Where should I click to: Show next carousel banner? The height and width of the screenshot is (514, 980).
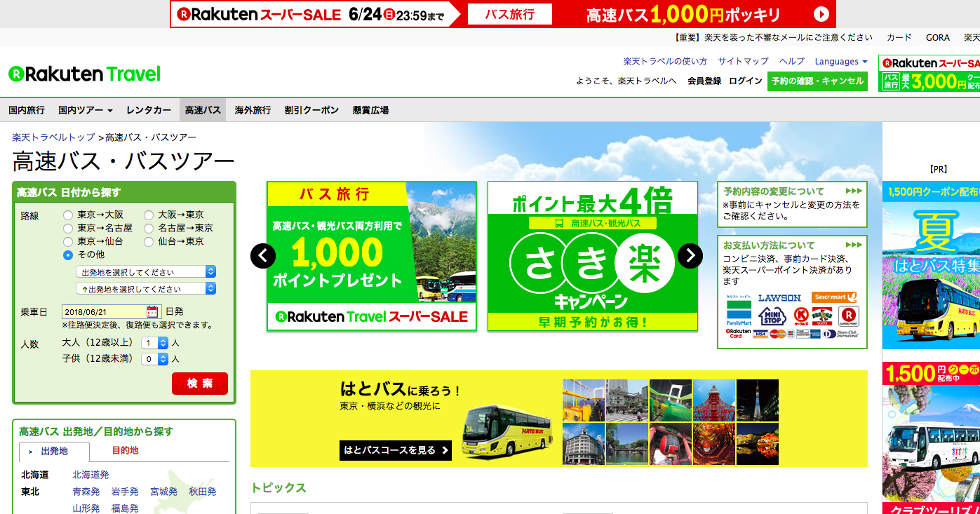click(x=690, y=256)
